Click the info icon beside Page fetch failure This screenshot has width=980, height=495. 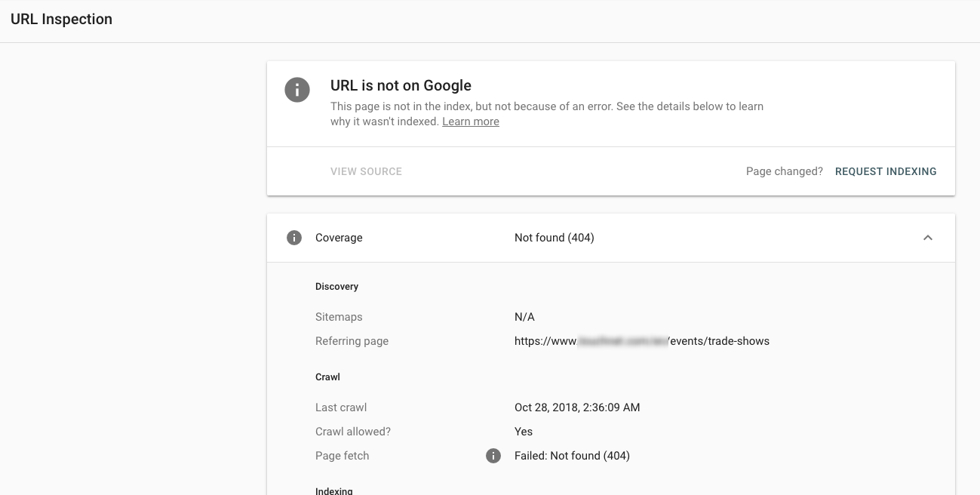[x=493, y=456]
